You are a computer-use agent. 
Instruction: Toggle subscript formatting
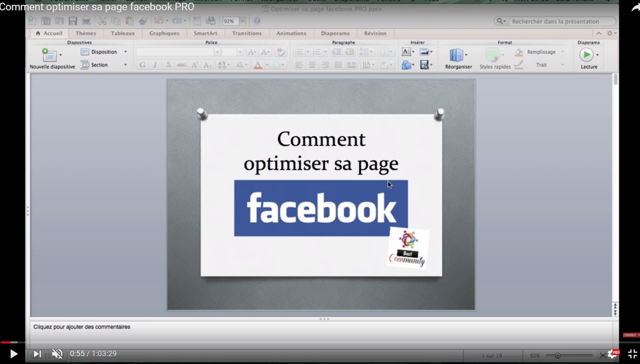click(207, 65)
